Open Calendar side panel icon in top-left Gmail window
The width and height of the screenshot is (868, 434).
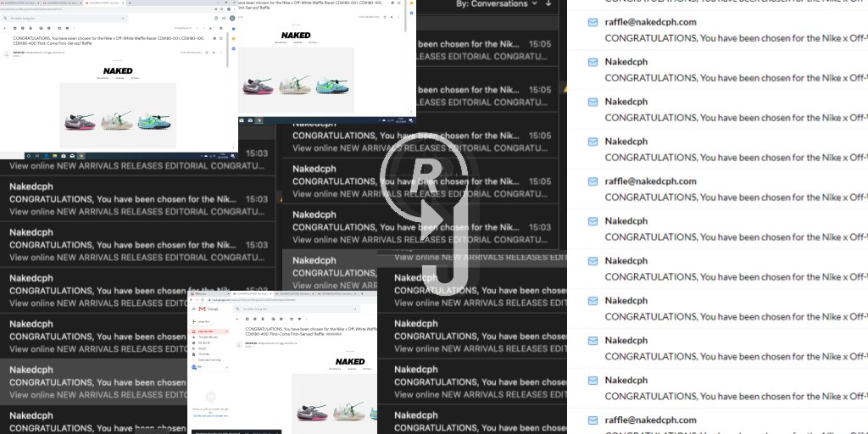pyautogui.click(x=234, y=29)
